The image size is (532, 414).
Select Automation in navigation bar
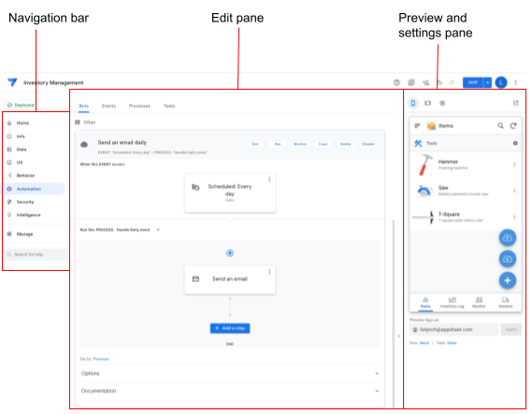(35, 189)
